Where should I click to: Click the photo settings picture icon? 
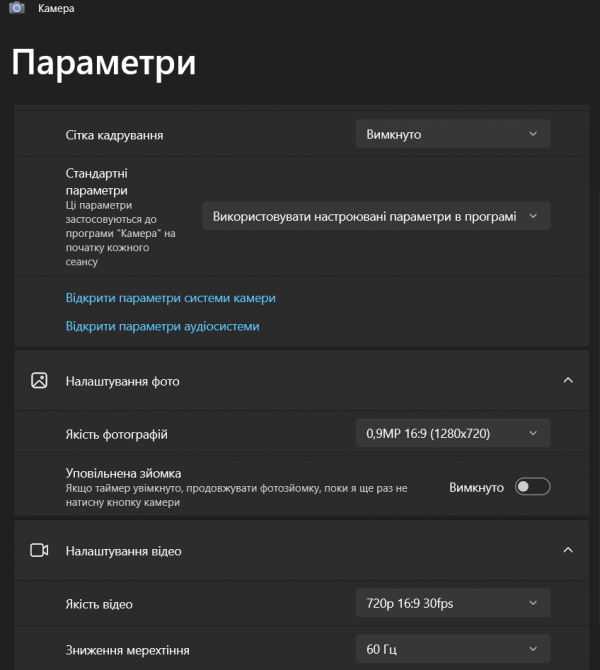click(x=39, y=381)
